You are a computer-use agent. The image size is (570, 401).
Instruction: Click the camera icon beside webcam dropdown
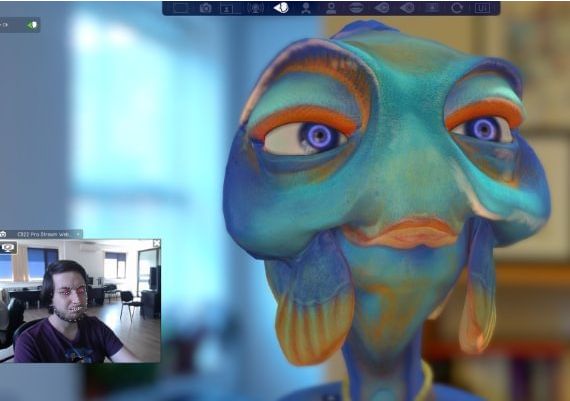tap(3, 234)
